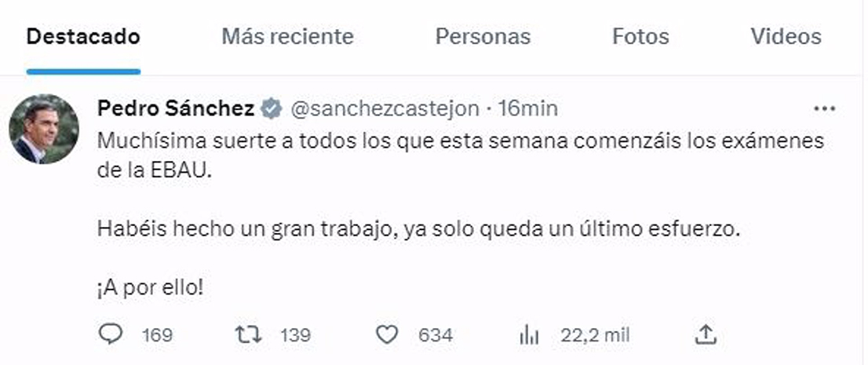Click the 169 replies count
The height and width of the screenshot is (365, 868).
tap(157, 335)
